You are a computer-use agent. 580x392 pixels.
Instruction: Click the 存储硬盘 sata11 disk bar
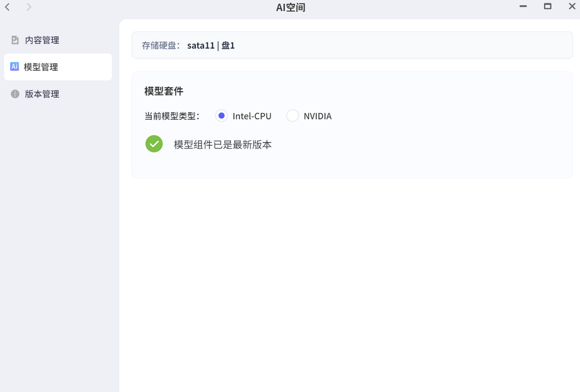click(x=351, y=45)
